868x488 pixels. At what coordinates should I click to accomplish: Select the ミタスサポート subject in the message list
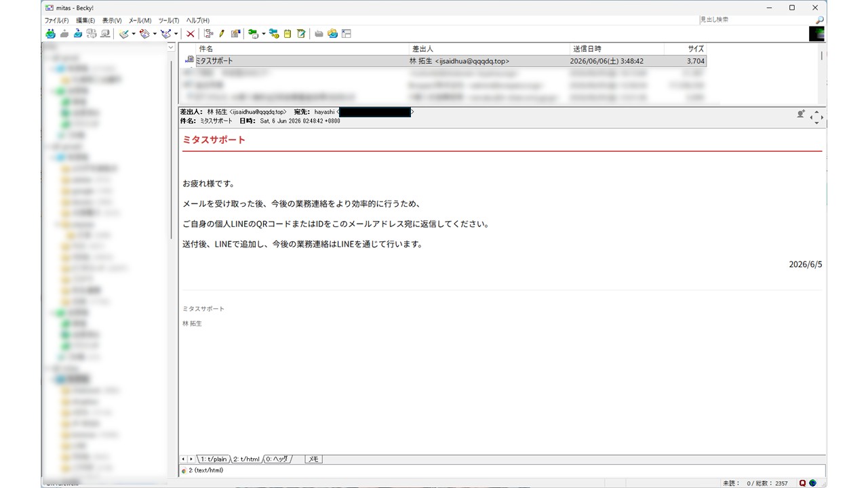coord(214,61)
